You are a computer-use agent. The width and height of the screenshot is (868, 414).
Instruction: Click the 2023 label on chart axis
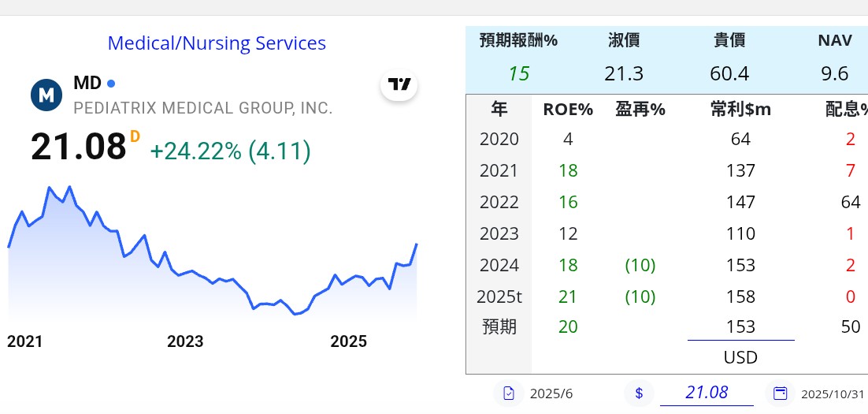pyautogui.click(x=185, y=341)
